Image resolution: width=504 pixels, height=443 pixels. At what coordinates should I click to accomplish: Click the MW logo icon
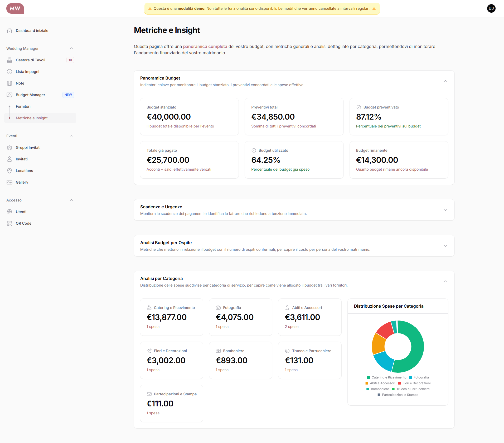tap(15, 8)
